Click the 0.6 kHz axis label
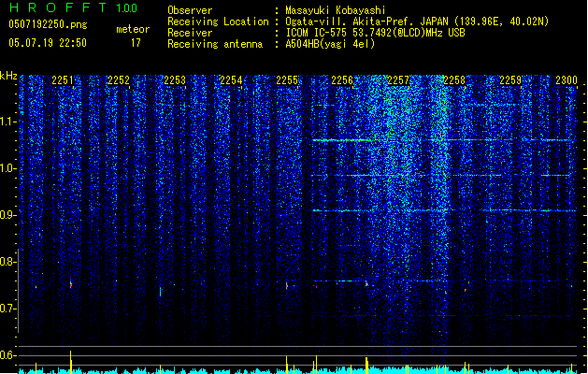This screenshot has width=588, height=374. [x=8, y=355]
